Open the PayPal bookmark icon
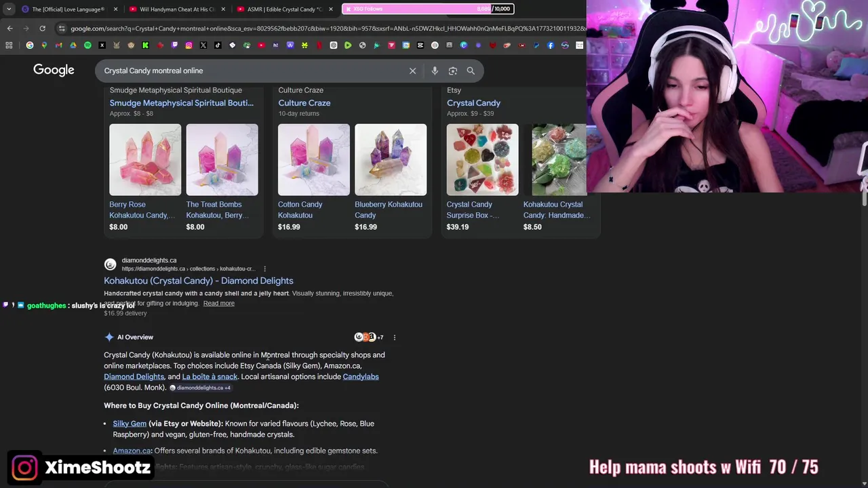Screen dimensions: 868x488 pos(536,45)
